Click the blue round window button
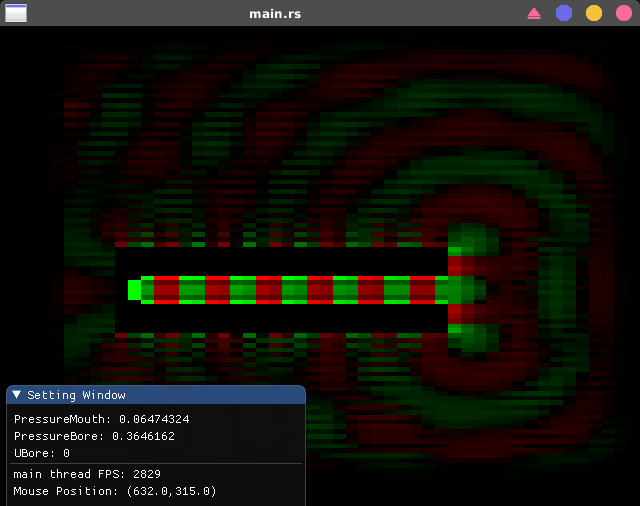The height and width of the screenshot is (506, 640). 564,13
